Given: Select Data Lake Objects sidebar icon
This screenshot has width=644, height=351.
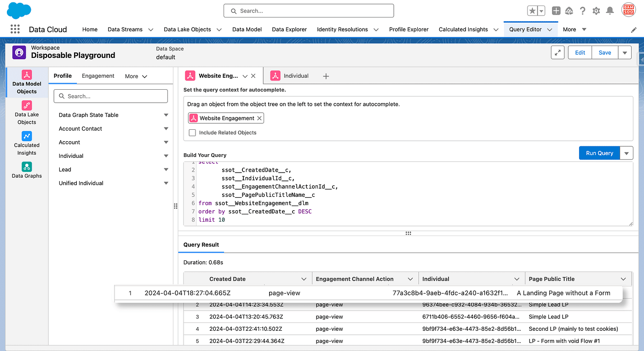Looking at the screenshot, I should click(x=27, y=113).
